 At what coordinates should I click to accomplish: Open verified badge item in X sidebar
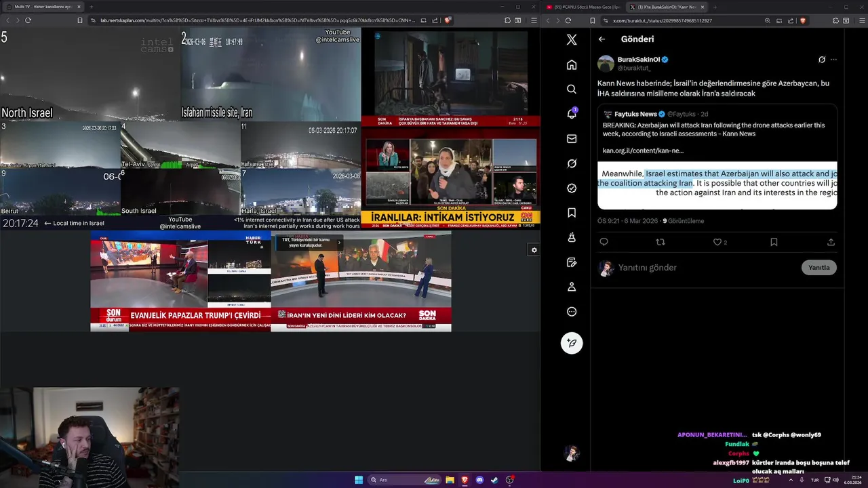pos(572,188)
